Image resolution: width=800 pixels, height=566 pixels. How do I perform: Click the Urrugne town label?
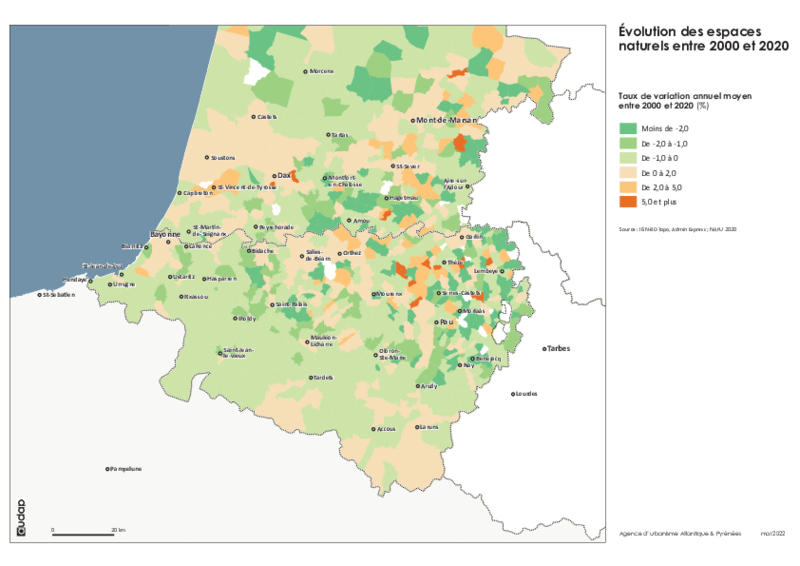(x=124, y=284)
